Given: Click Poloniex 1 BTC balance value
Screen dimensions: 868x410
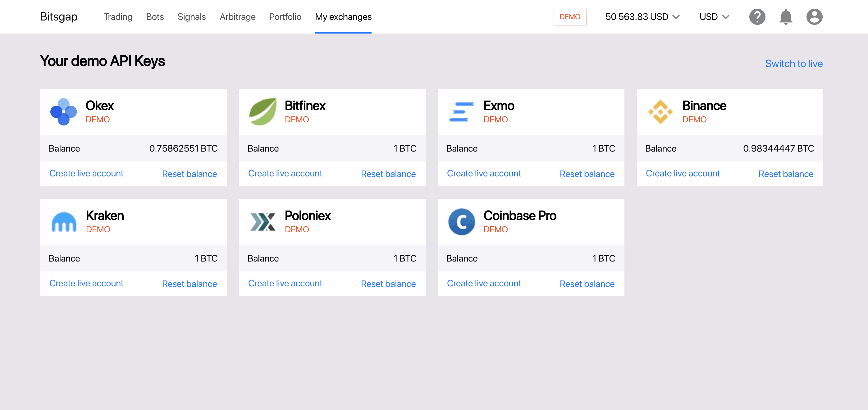Looking at the screenshot, I should coord(405,258).
